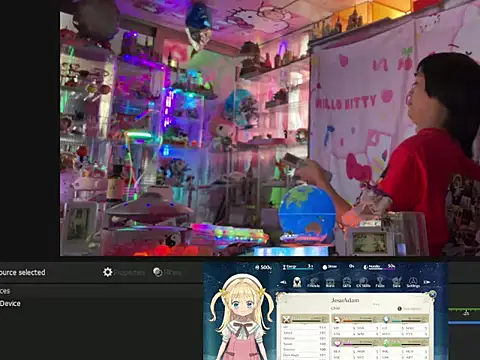This screenshot has height=360, width=480.
Task: Open the Rank menu icon
Action: click(x=330, y=282)
